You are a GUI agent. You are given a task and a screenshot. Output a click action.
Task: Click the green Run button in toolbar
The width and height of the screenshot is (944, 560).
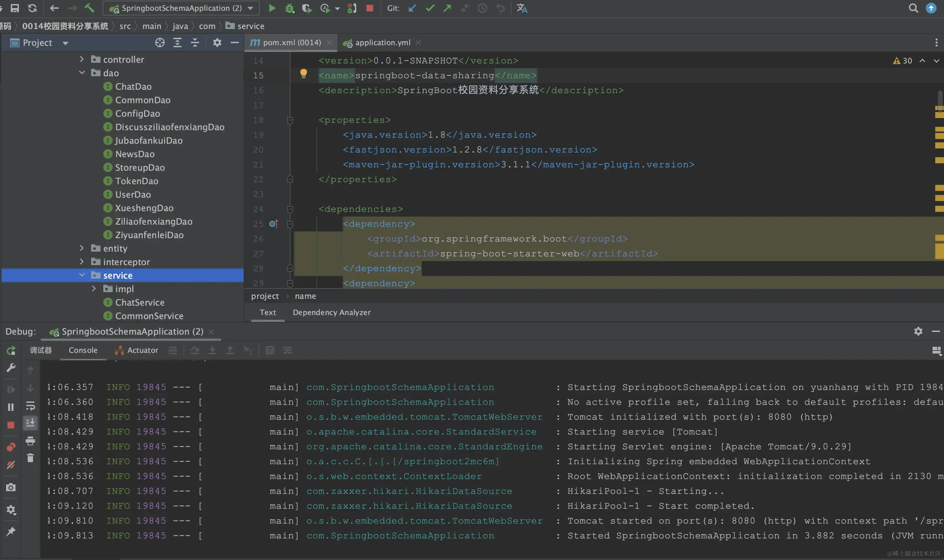[x=272, y=8]
